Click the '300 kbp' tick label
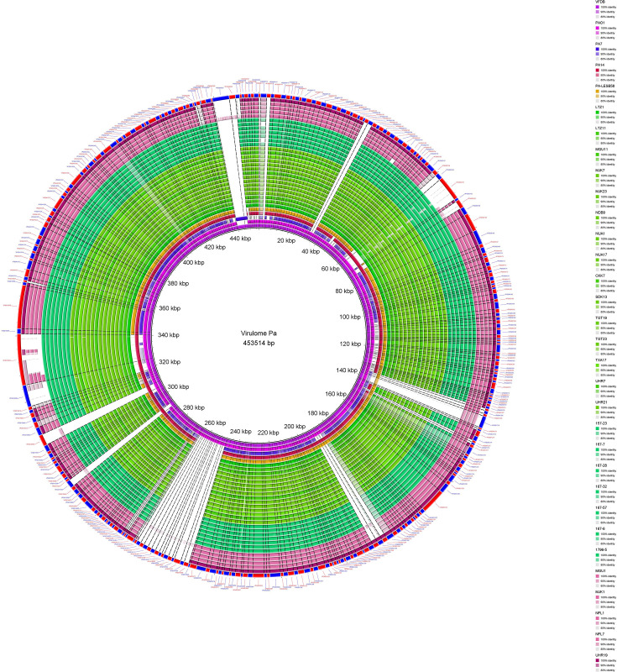Image resolution: width=617 pixels, height=672 pixels. 178,386
